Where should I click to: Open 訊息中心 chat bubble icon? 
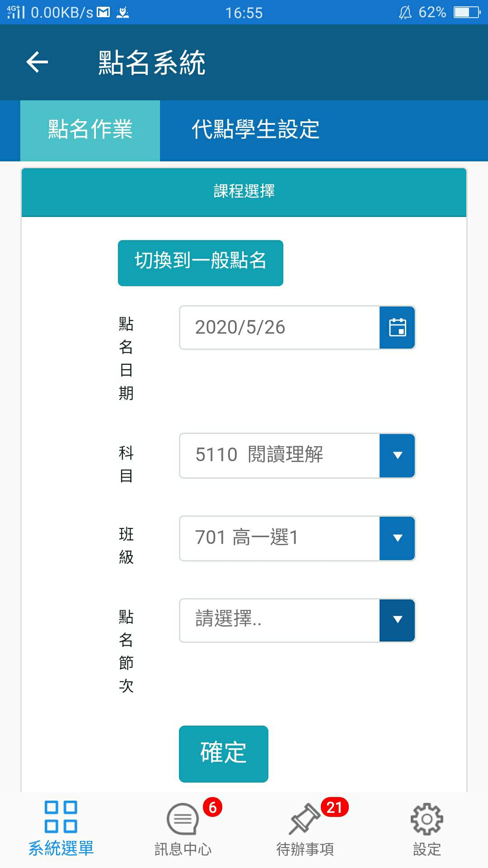(x=183, y=819)
